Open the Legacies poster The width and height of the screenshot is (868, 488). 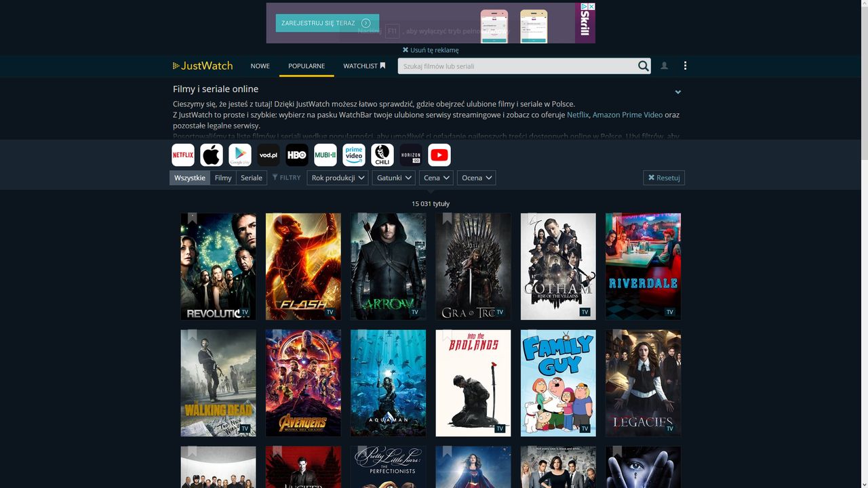point(643,383)
